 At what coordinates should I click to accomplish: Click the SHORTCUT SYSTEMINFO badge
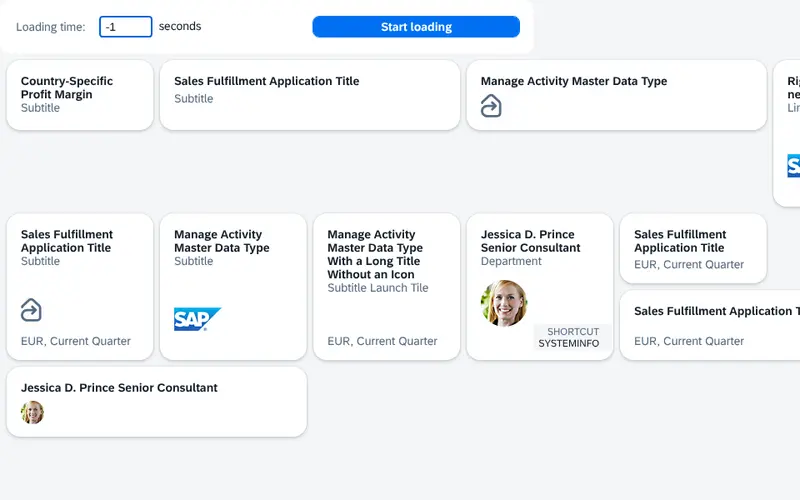[x=572, y=337]
